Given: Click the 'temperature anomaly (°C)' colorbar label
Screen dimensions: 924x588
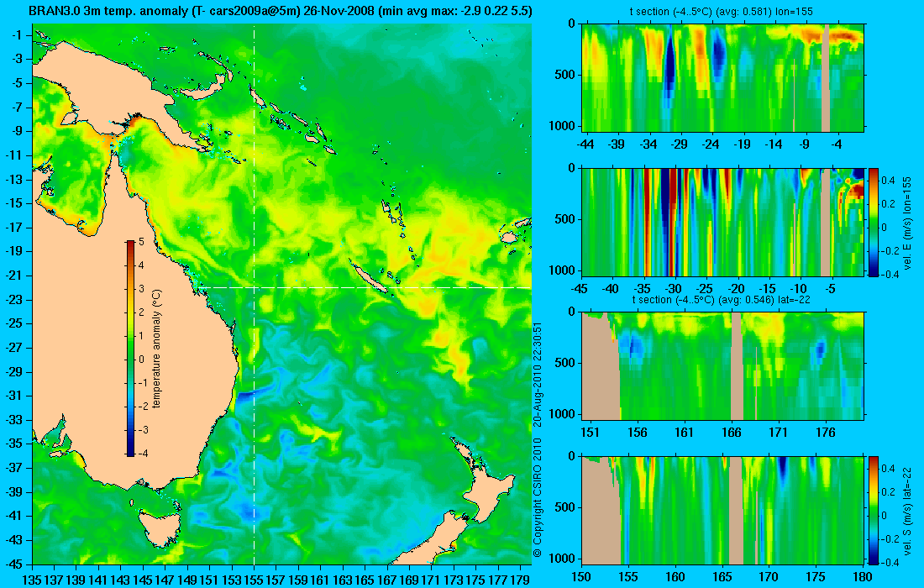Looking at the screenshot, I should 156,349.
